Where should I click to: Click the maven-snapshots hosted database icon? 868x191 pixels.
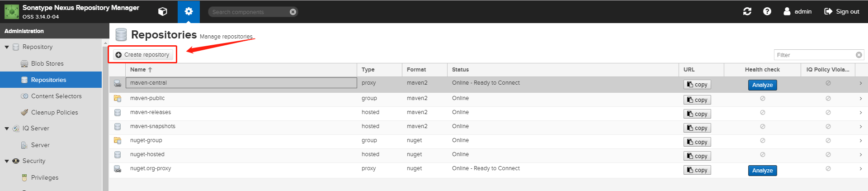click(118, 127)
